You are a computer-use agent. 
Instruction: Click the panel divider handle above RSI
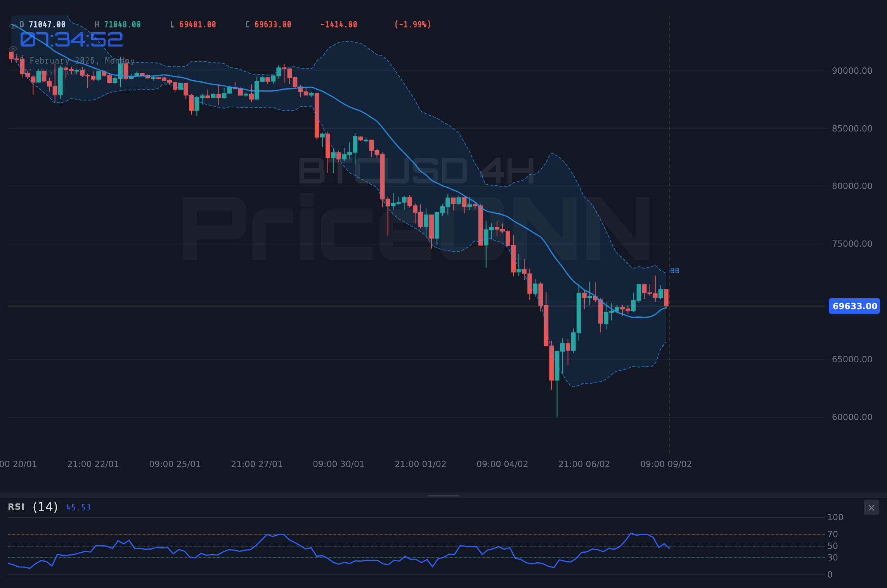[443, 495]
